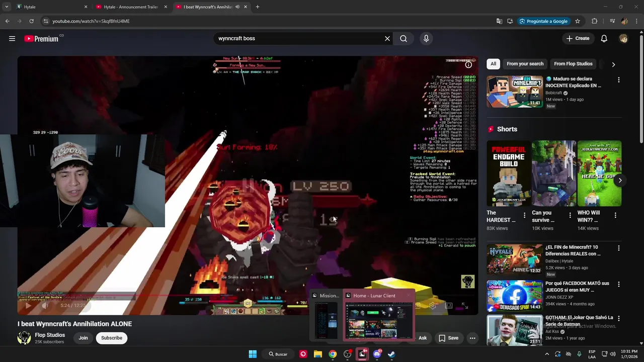The width and height of the screenshot is (644, 362).
Task: Open Chrome three-dot menu
Action: pos(636,21)
